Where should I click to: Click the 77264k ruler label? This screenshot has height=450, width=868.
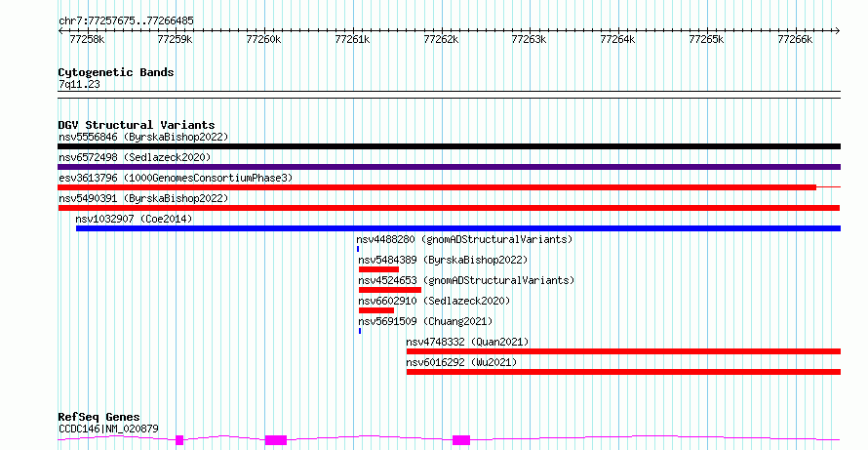click(617, 39)
